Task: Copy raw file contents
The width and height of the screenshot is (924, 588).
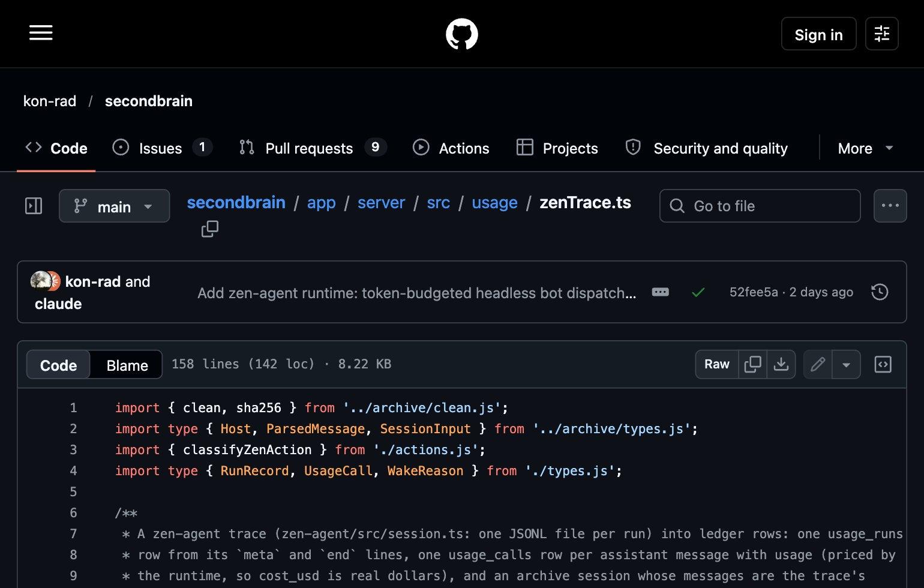Action: [x=752, y=364]
